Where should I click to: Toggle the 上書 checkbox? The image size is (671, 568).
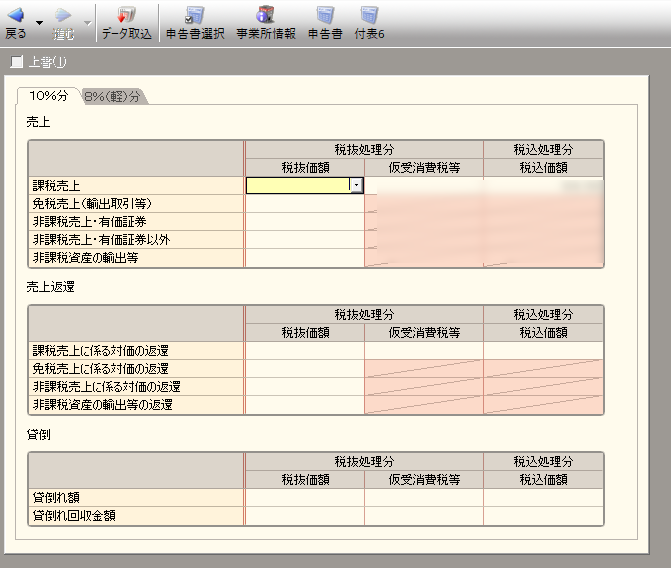pos(15,63)
